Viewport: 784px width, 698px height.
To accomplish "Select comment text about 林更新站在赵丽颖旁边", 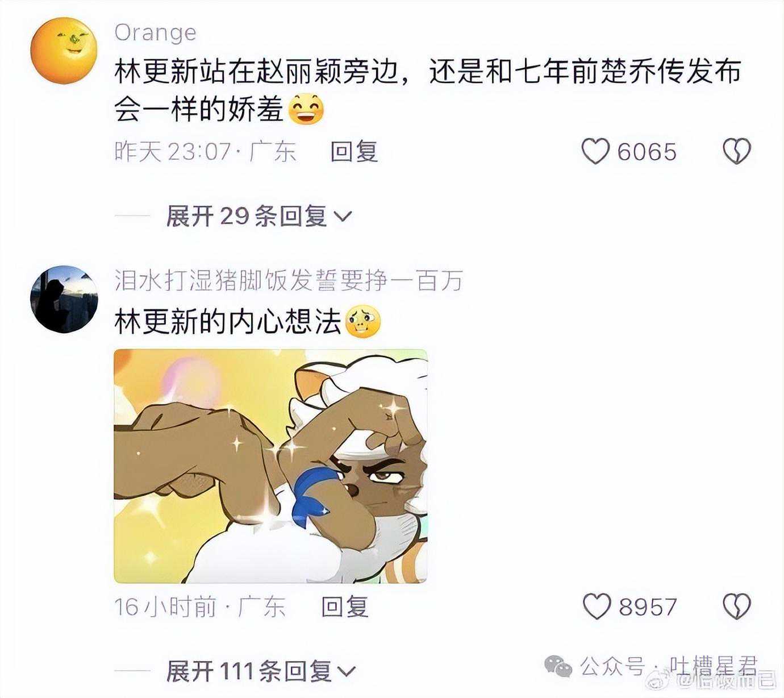I will [428, 90].
